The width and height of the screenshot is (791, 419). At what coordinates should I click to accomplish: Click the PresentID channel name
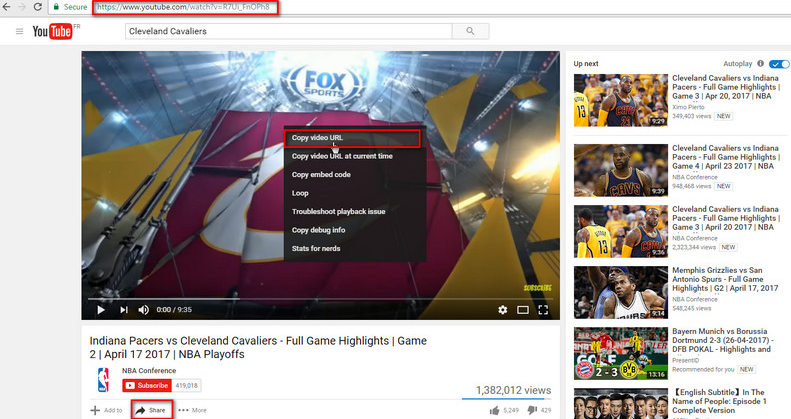(686, 360)
